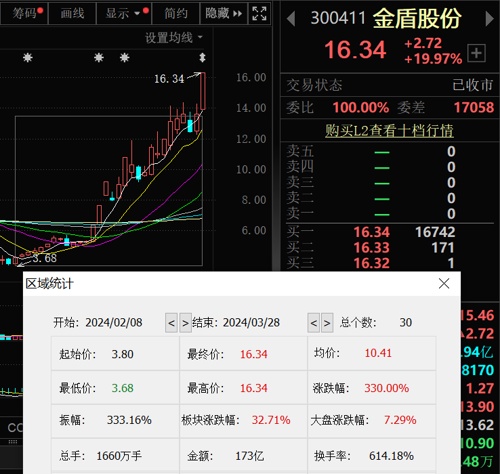
Task: Move start date later with right arrow
Action: click(x=185, y=323)
